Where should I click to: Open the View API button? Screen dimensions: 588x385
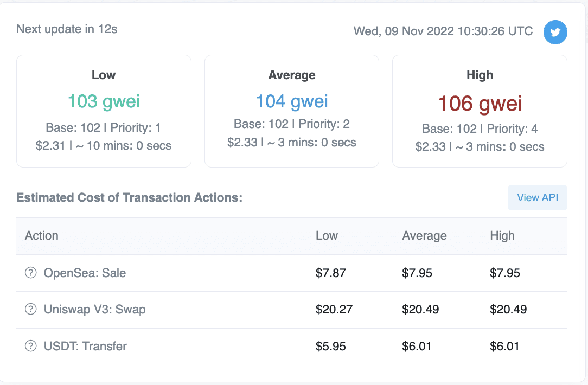point(537,197)
